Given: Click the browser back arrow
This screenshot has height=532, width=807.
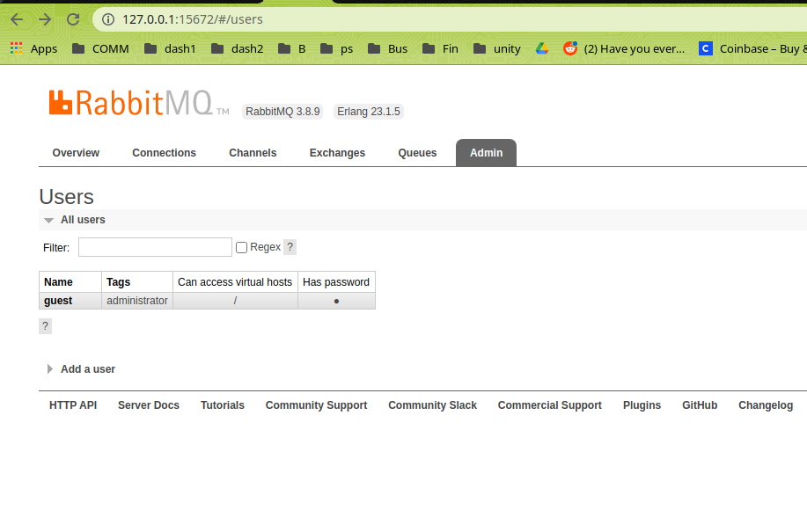Looking at the screenshot, I should pos(17,19).
